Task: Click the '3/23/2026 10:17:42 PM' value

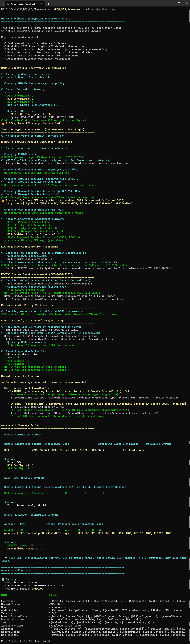Action: (x=65, y=626)
